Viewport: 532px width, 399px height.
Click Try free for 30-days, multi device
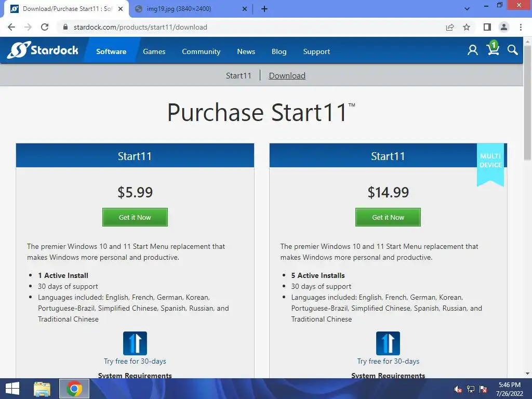point(388,362)
